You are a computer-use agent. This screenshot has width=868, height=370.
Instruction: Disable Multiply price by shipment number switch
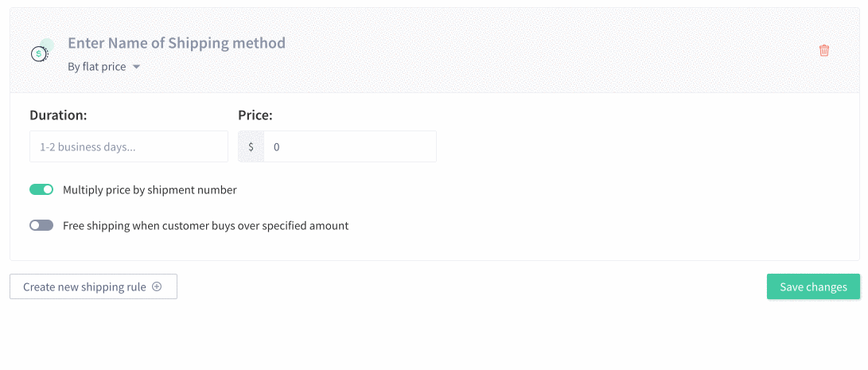pos(41,189)
